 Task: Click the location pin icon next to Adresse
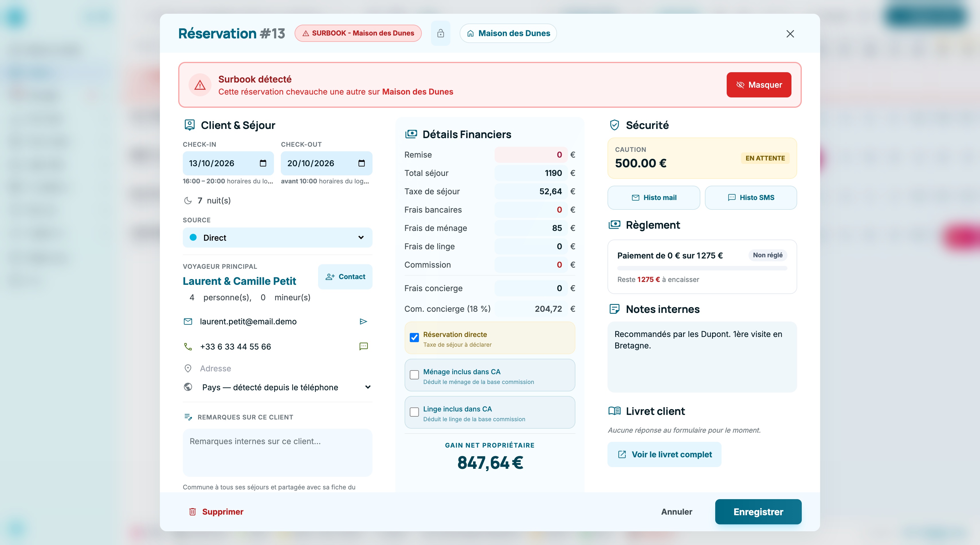pyautogui.click(x=188, y=368)
